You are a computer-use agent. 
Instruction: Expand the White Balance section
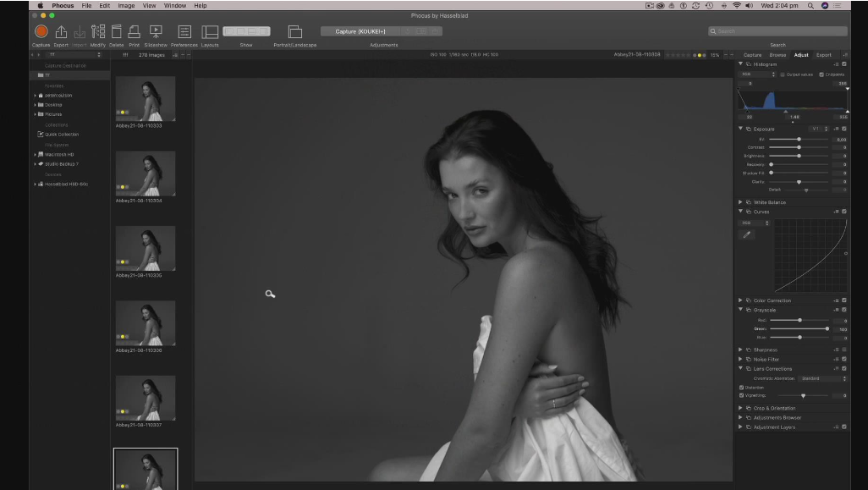(740, 202)
